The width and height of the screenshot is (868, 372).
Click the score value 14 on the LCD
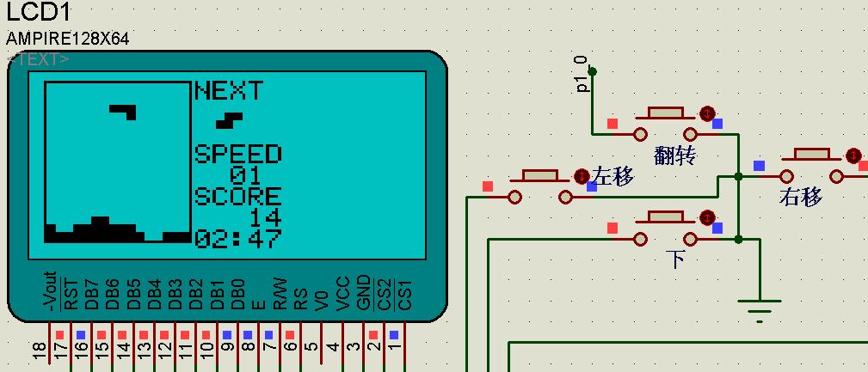point(266,217)
